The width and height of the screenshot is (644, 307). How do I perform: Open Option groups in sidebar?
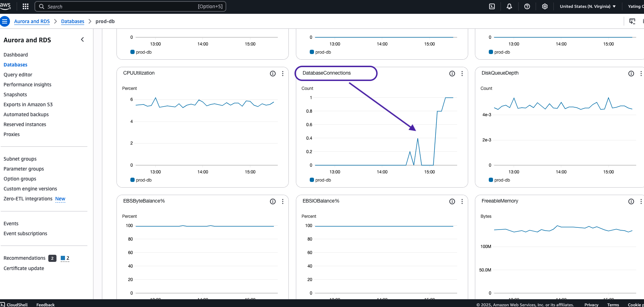20,179
